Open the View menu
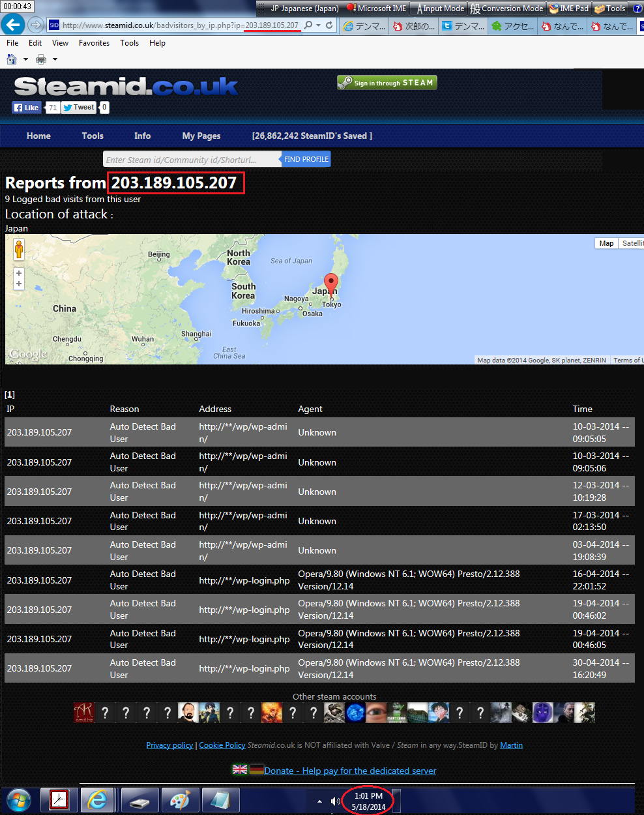644x815 pixels. pos(60,43)
